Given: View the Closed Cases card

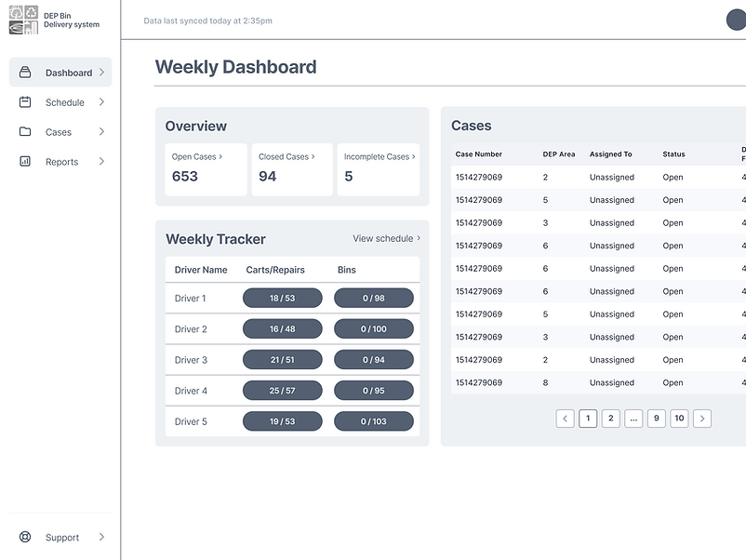Looking at the screenshot, I should tap(291, 168).
